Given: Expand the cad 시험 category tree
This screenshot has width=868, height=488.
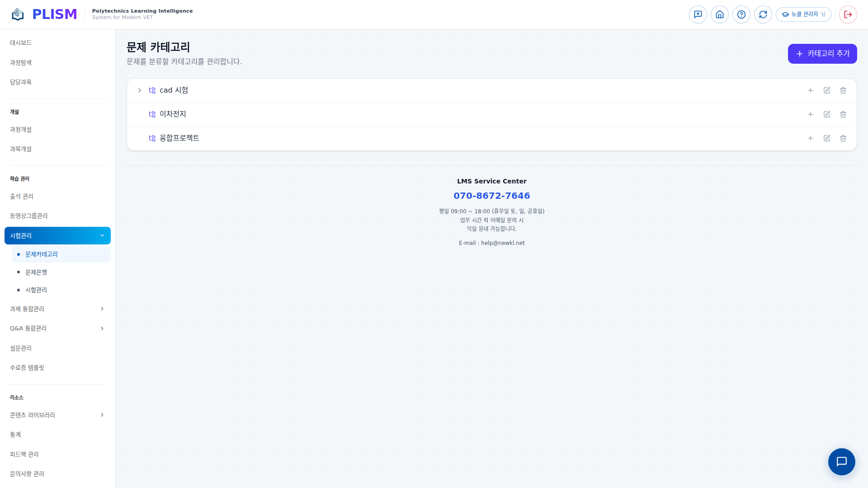Looking at the screenshot, I should (x=140, y=90).
